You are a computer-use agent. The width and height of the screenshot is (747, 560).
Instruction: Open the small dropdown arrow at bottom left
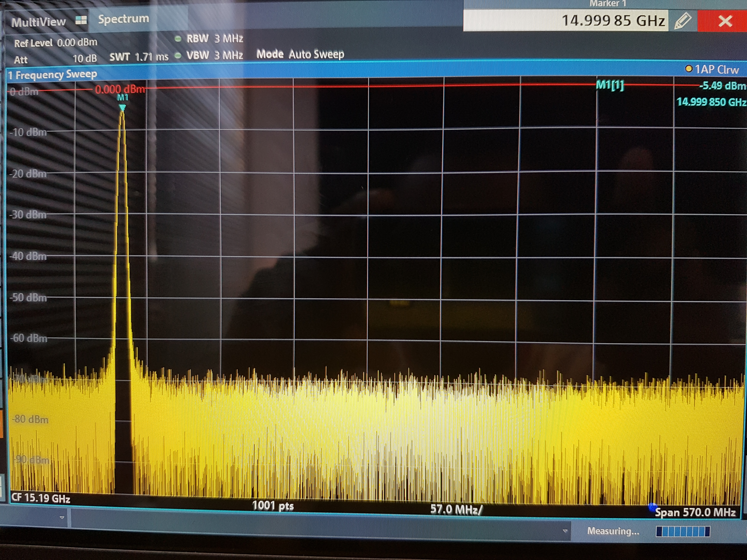coord(62,517)
